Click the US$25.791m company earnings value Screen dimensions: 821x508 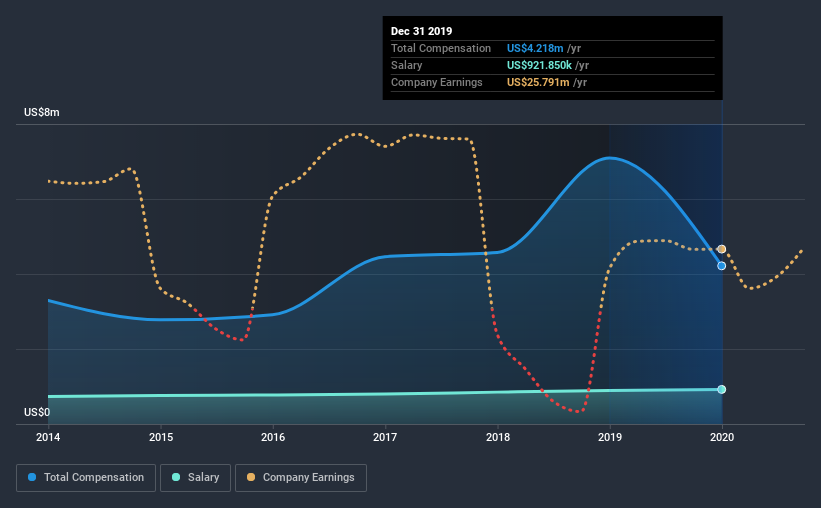[538, 82]
